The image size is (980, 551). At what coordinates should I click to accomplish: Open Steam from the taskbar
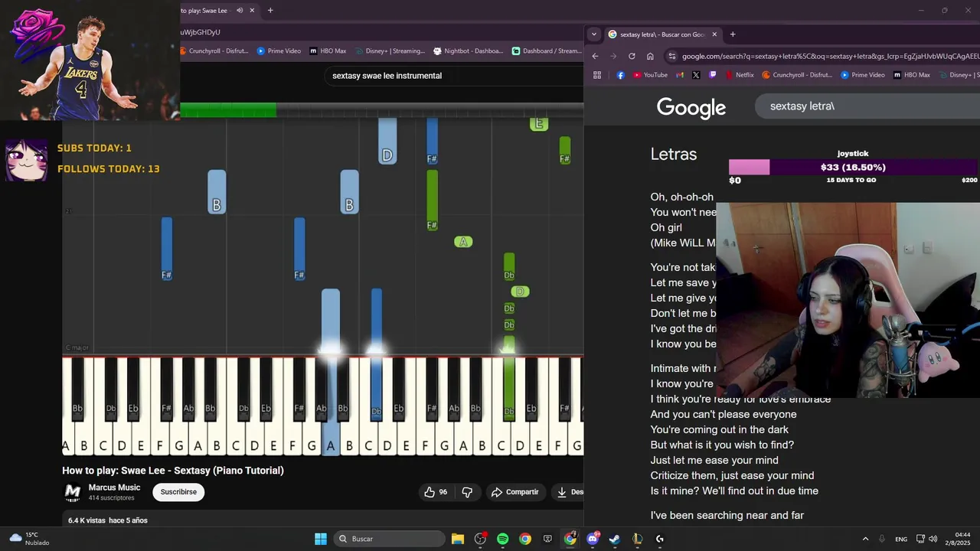[615, 539]
